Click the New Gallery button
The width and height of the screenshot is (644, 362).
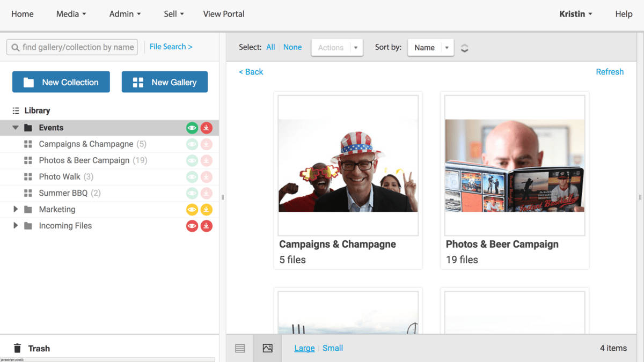164,82
